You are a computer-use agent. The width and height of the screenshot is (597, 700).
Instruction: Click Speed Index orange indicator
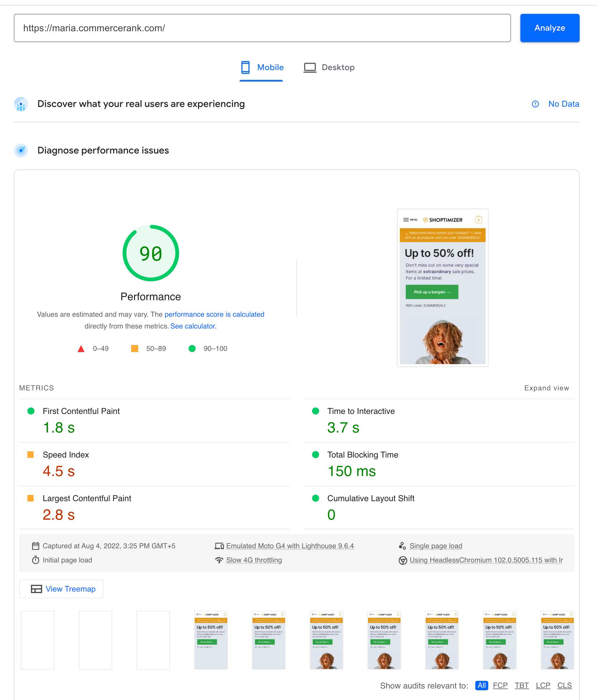point(30,454)
